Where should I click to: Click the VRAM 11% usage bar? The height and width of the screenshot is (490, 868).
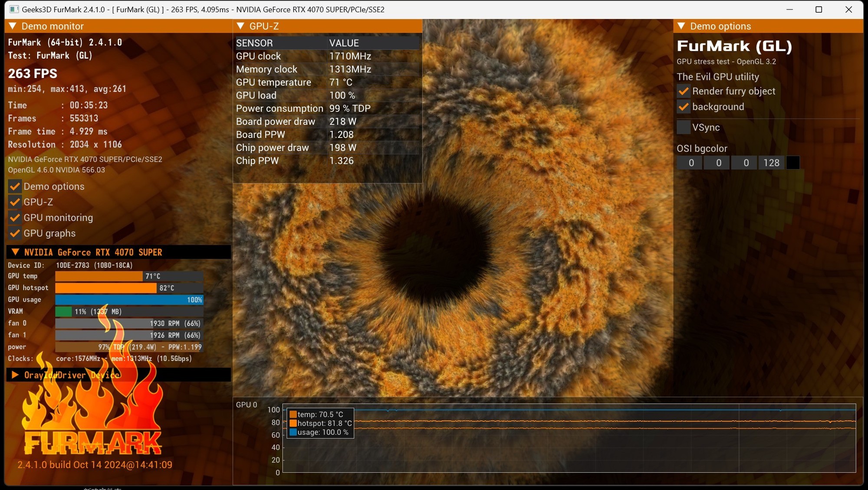[x=129, y=311]
